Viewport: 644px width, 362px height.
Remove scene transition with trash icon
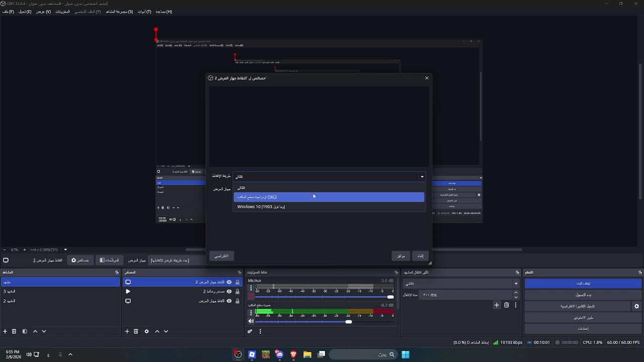tap(507, 305)
